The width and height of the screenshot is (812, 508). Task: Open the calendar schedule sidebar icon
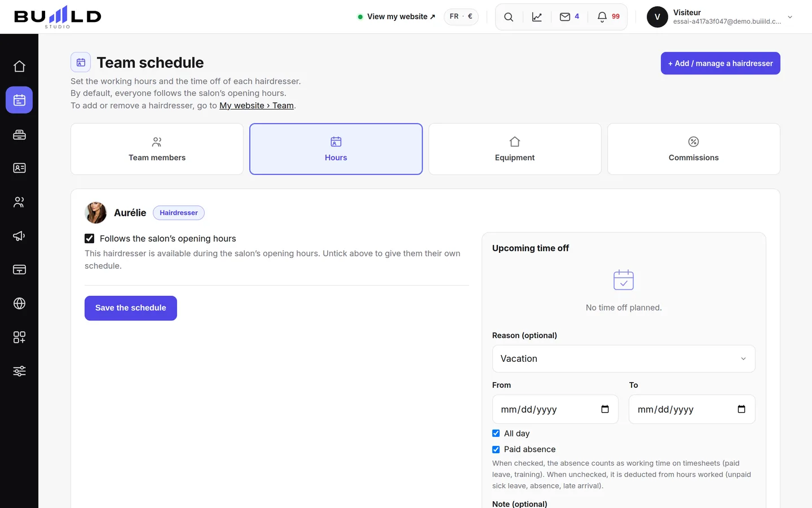click(19, 100)
